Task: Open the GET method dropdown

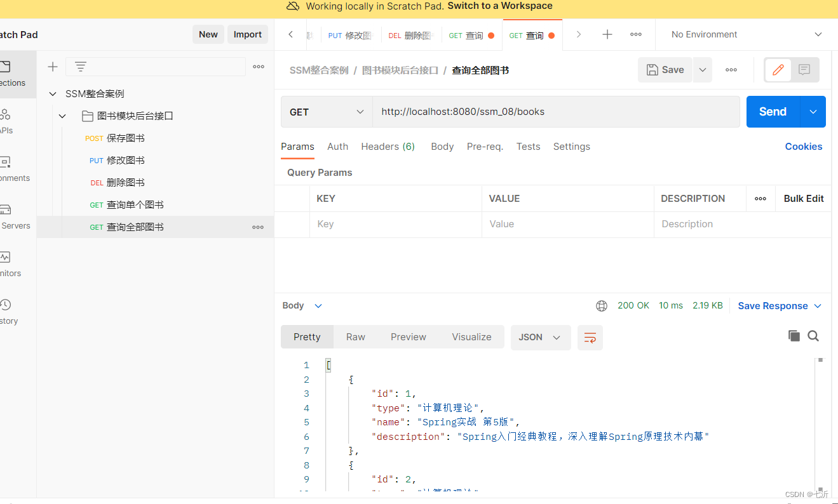Action: (326, 111)
